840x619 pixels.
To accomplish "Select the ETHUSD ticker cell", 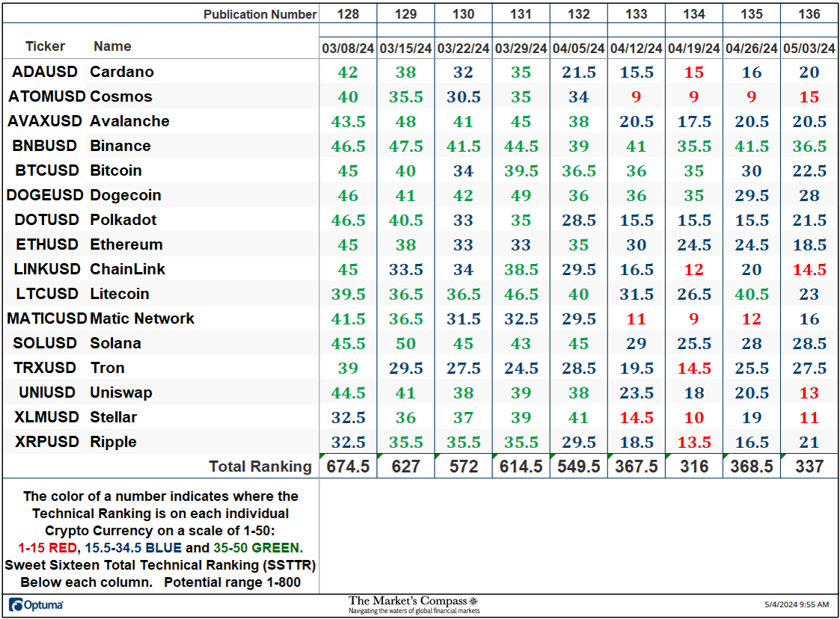I will pyautogui.click(x=47, y=244).
